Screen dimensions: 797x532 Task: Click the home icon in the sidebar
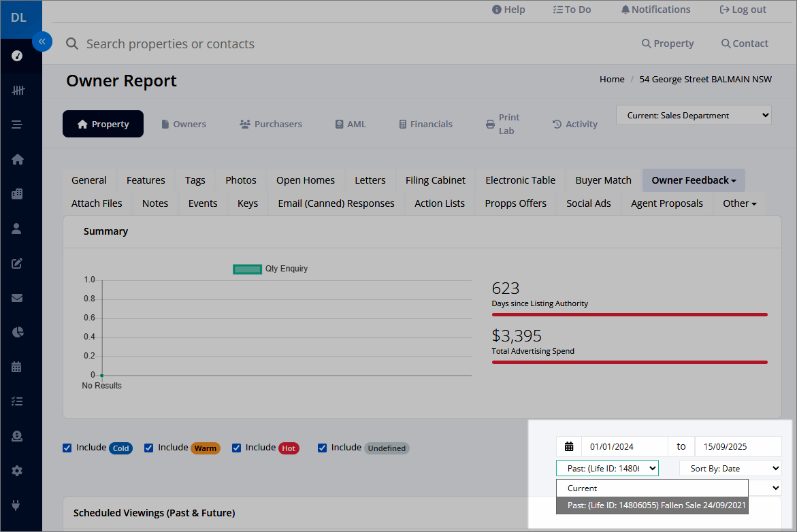pyautogui.click(x=17, y=159)
